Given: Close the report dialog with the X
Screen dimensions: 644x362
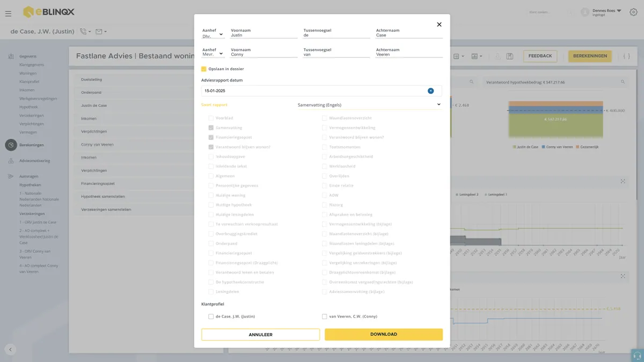Looking at the screenshot, I should pyautogui.click(x=439, y=25).
